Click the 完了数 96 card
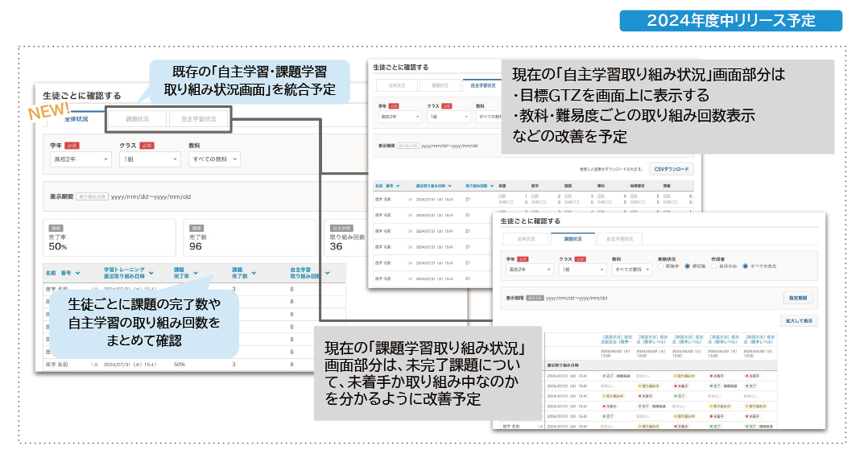 point(250,238)
